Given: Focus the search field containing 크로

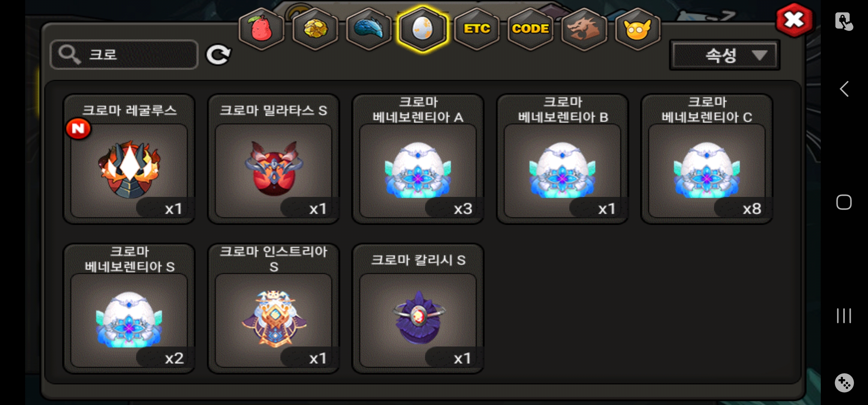Looking at the screenshot, I should click(124, 54).
